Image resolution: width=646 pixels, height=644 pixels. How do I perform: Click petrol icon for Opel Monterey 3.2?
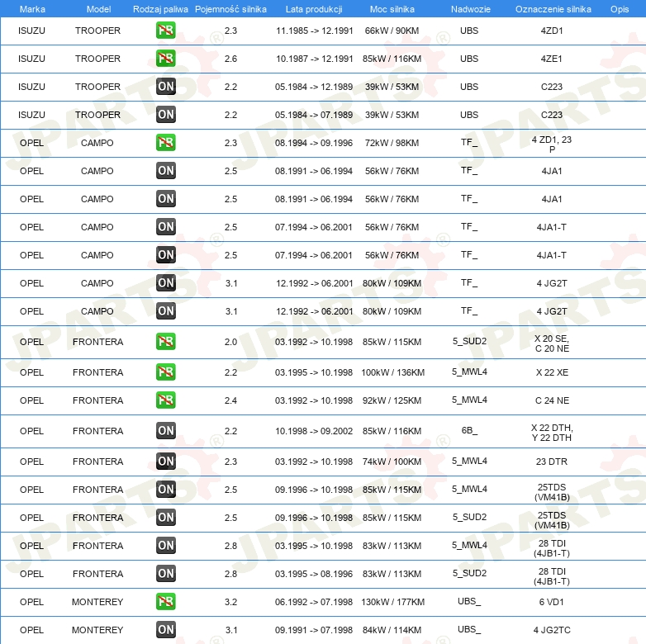coord(165,602)
